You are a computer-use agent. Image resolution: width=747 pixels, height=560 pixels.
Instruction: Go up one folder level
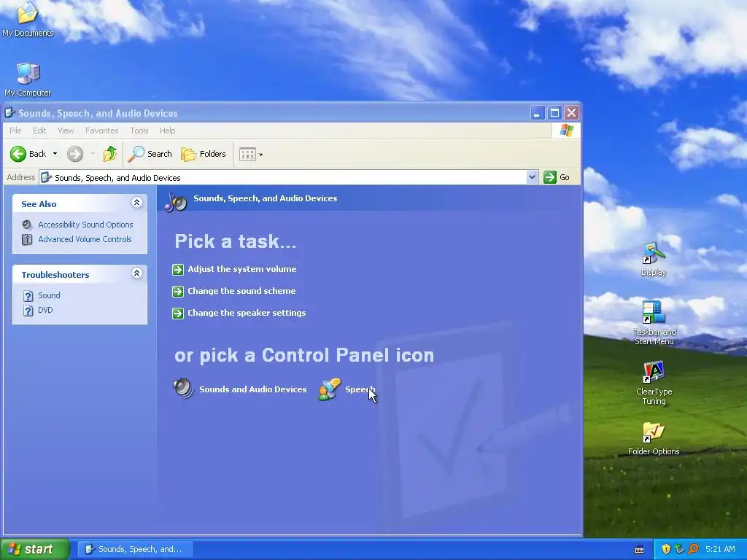(109, 154)
